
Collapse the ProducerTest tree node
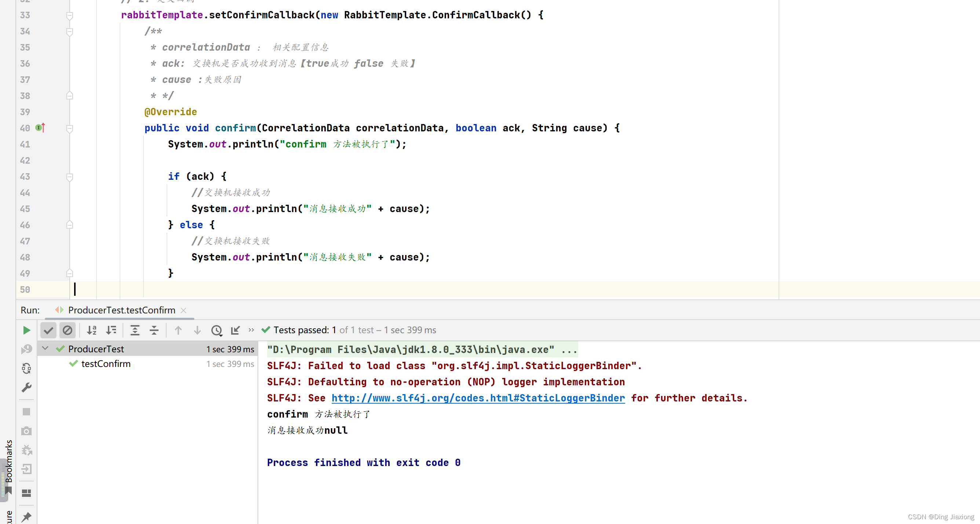click(x=45, y=348)
